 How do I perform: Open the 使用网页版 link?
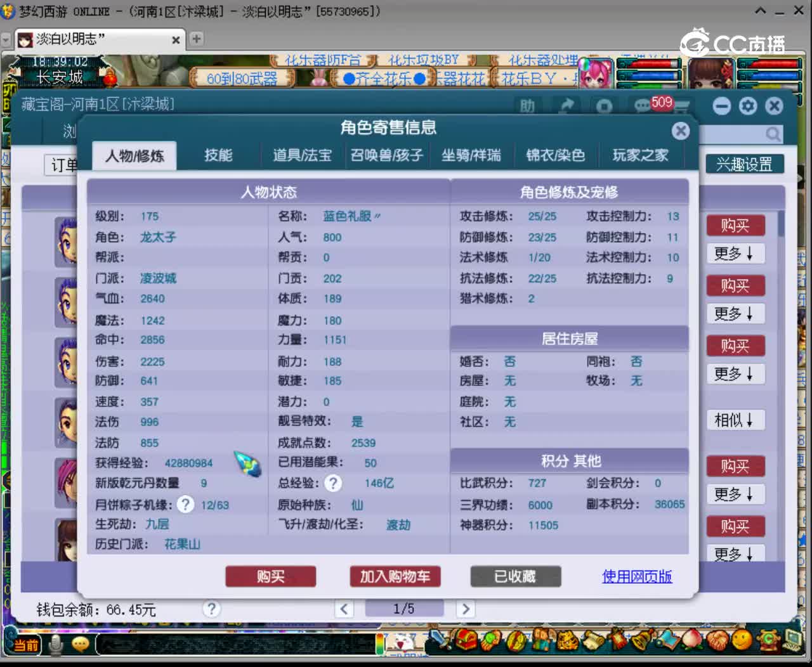[637, 576]
